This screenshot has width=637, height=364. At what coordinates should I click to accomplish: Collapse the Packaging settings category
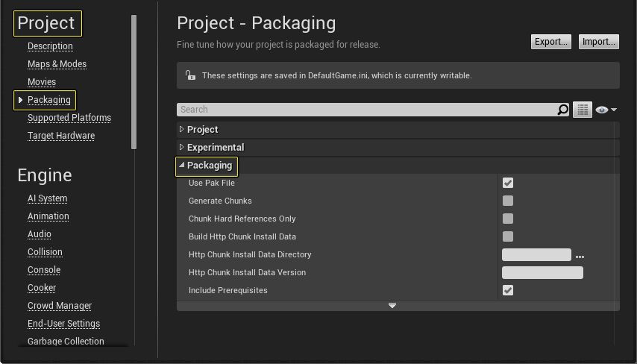(182, 166)
